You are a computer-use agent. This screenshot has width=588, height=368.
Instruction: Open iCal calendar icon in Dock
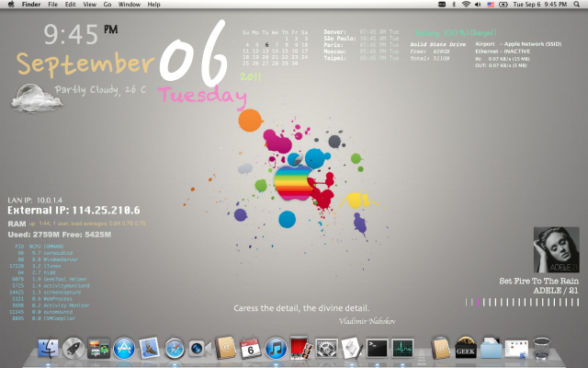pos(251,349)
